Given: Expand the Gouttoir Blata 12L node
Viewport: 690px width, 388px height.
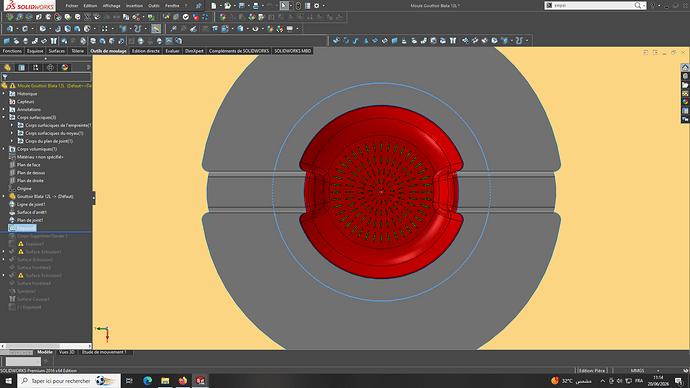Looking at the screenshot, I should coord(4,197).
